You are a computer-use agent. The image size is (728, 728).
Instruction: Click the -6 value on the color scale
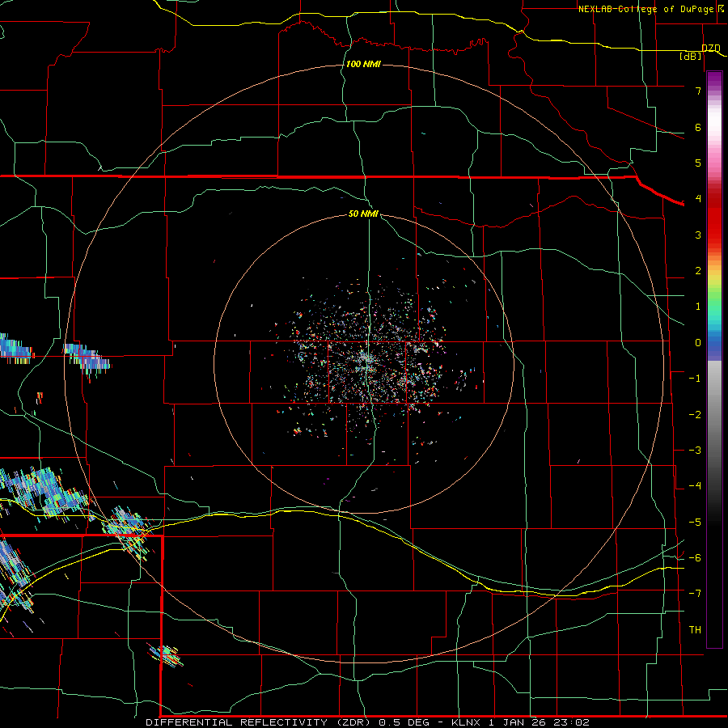pyautogui.click(x=695, y=558)
